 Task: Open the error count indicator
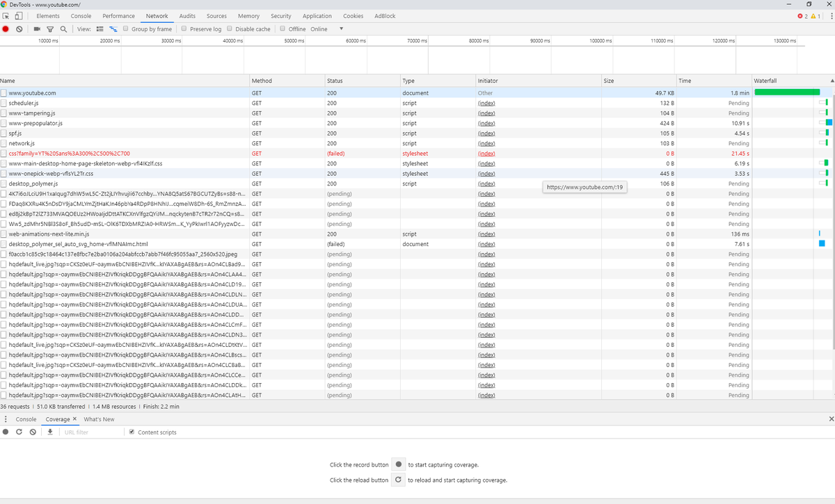pyautogui.click(x=803, y=16)
